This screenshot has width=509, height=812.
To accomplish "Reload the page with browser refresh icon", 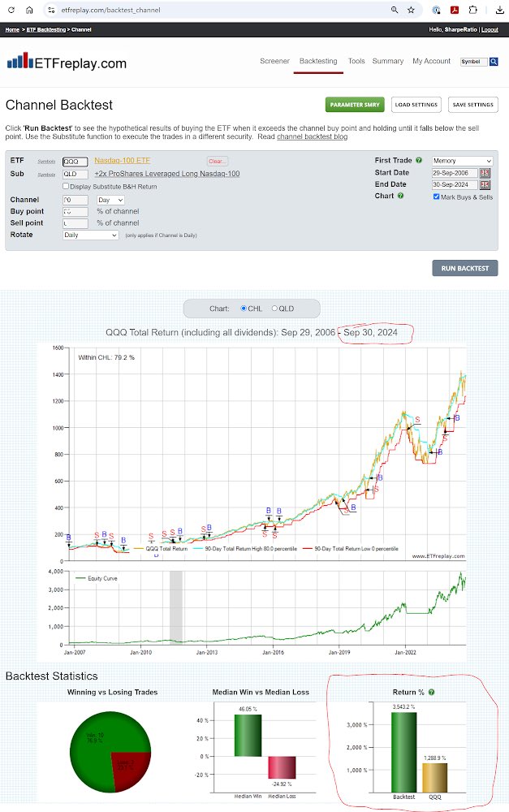I will (11, 10).
